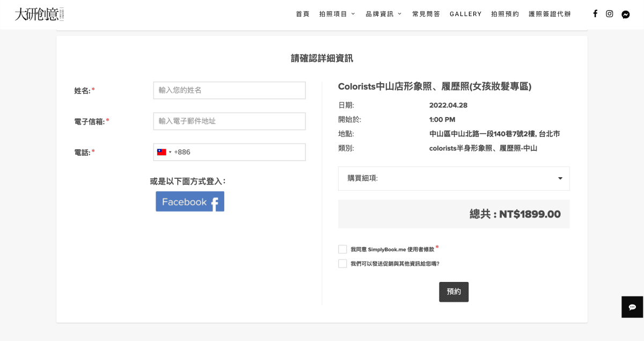
Task: Go to 拍照預約 page
Action: (x=505, y=14)
